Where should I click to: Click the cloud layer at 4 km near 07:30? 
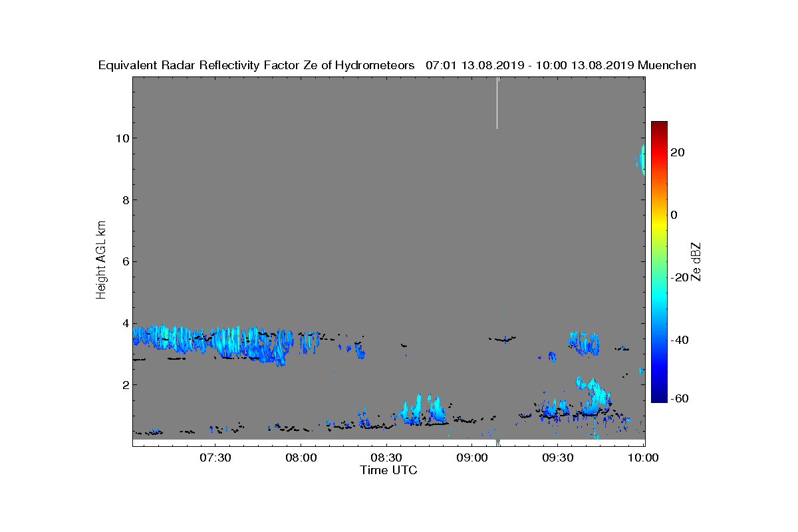213,340
